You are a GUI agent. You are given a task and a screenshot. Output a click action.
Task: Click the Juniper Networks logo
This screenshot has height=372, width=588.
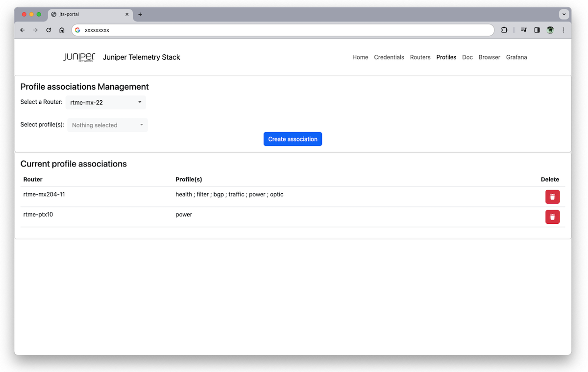[x=78, y=57]
